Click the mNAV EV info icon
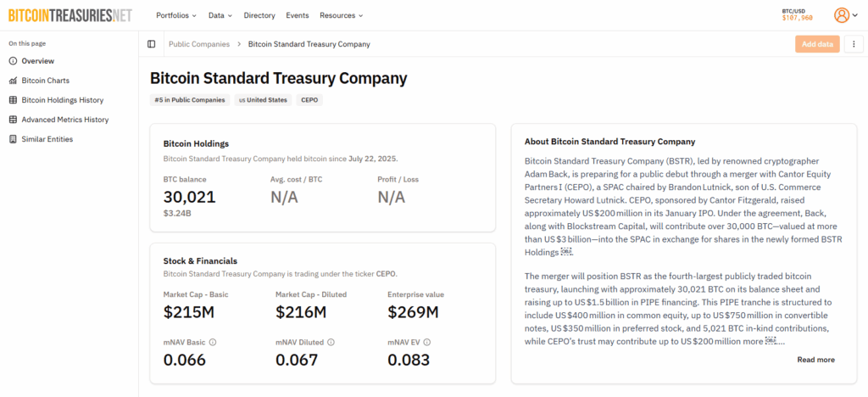The image size is (868, 397). [x=429, y=343]
